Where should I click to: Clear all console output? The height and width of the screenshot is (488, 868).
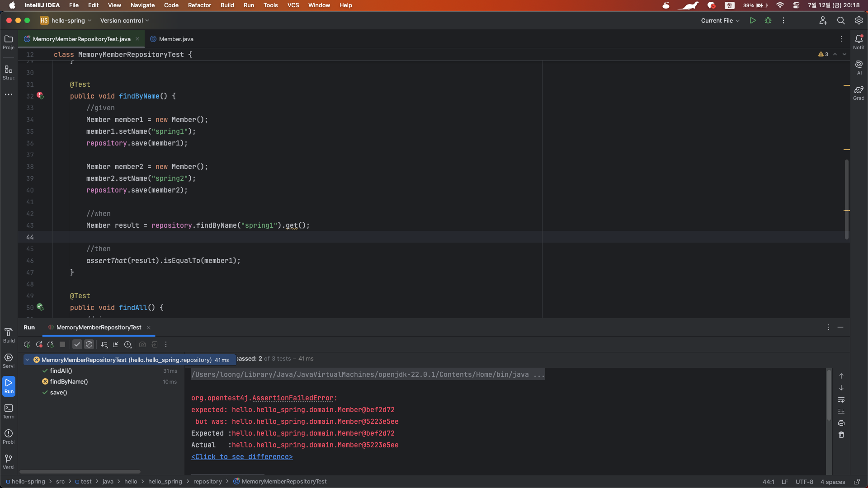[841, 435]
